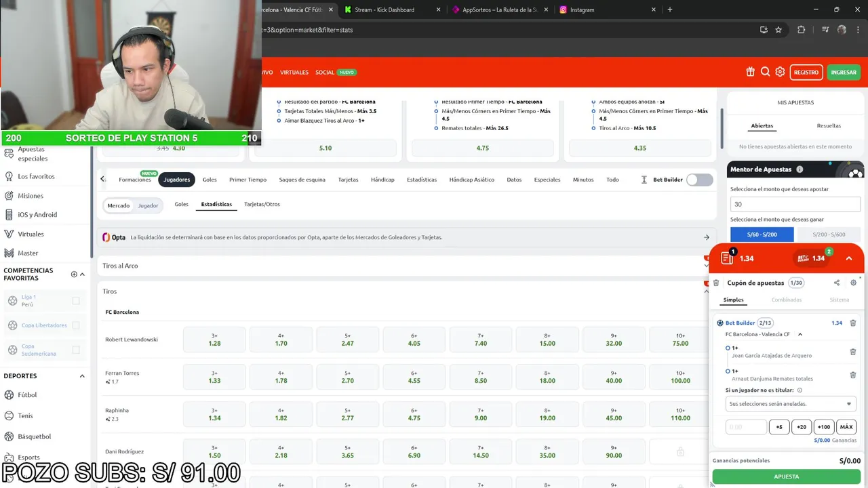This screenshot has width=868, height=488.
Task: Select the 5.10 combined odds card
Action: 325,148
